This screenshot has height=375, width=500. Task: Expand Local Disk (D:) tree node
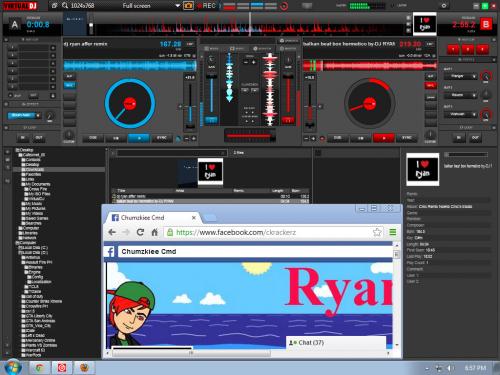point(20,253)
